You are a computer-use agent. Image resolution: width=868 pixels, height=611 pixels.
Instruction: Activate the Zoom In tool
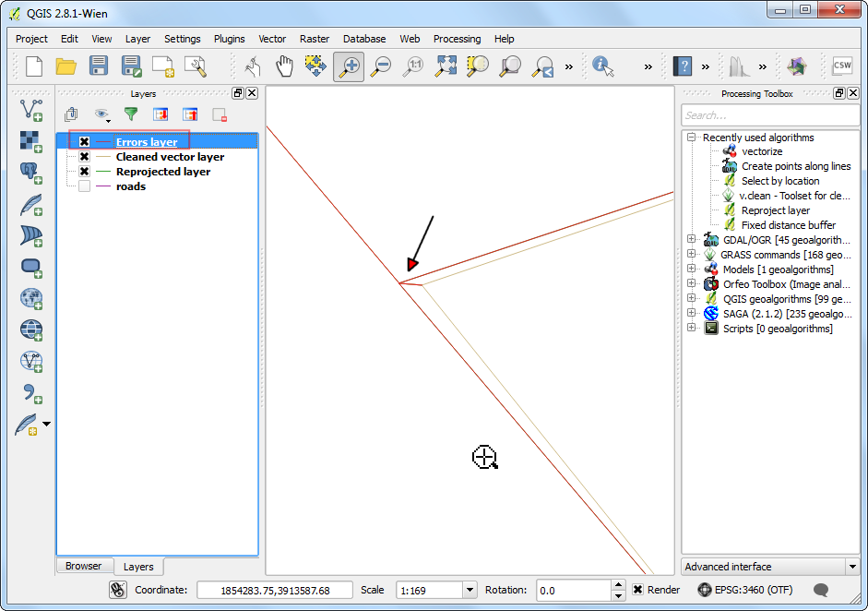point(349,66)
